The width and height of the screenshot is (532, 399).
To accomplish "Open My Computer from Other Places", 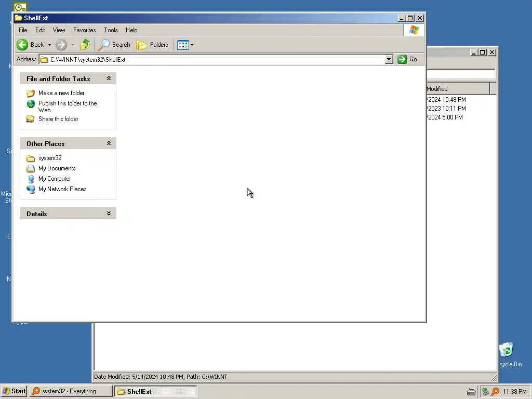I will click(x=55, y=179).
